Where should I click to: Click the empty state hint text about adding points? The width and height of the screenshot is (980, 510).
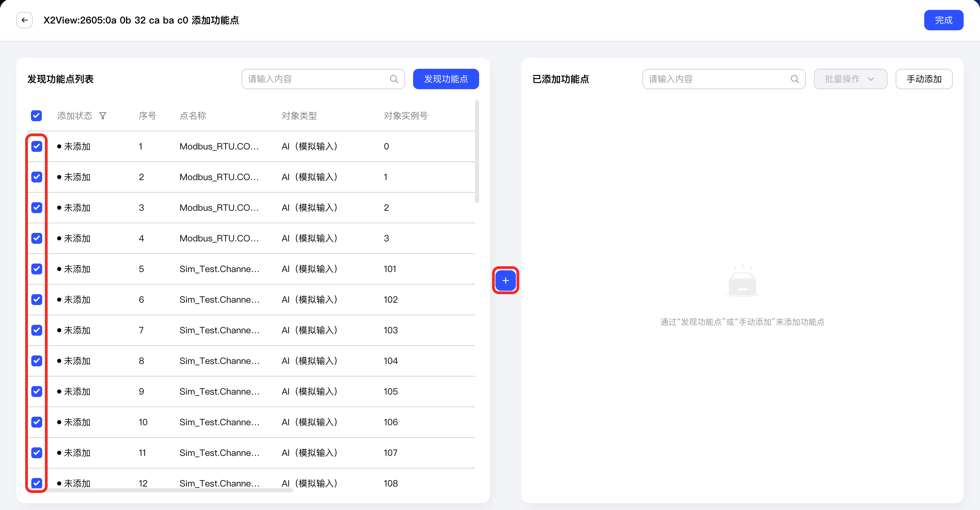coord(742,322)
